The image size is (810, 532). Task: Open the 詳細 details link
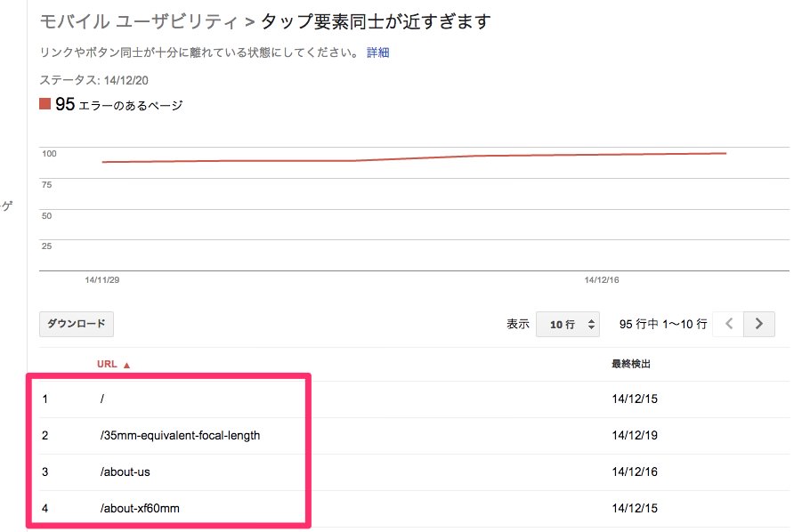(x=377, y=52)
